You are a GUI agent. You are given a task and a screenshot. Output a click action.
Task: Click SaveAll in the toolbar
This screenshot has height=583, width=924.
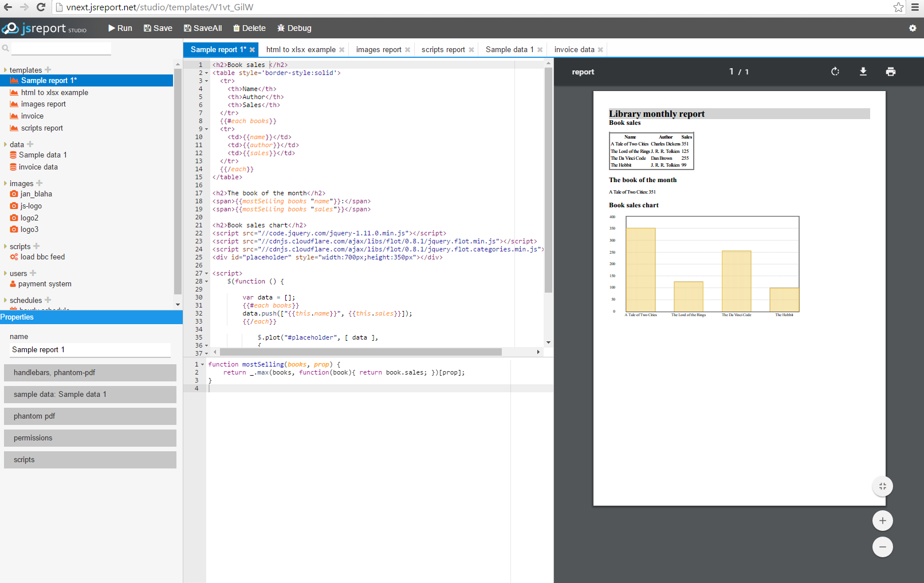coord(202,28)
